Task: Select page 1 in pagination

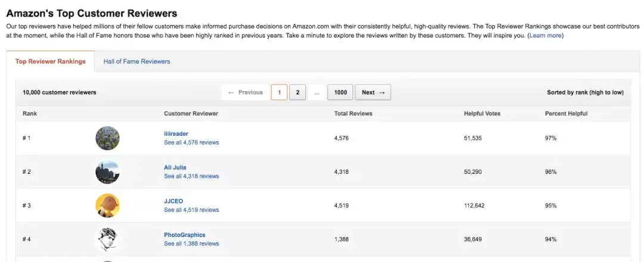Action: 279,92
